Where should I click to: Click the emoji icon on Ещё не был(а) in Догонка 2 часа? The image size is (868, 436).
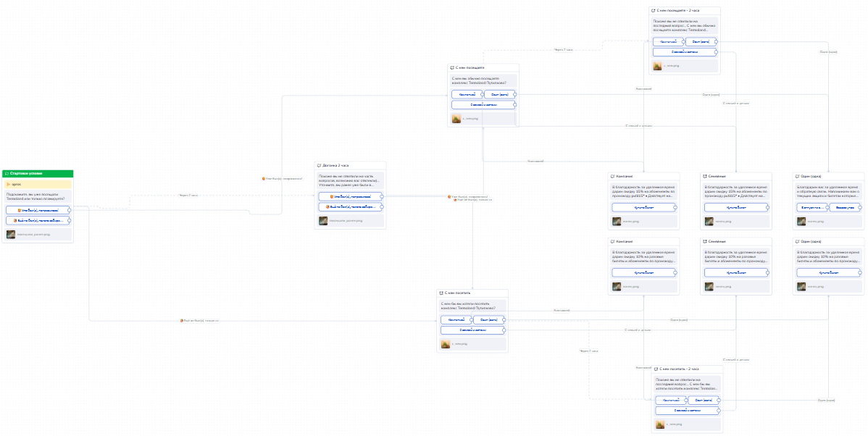click(x=328, y=206)
